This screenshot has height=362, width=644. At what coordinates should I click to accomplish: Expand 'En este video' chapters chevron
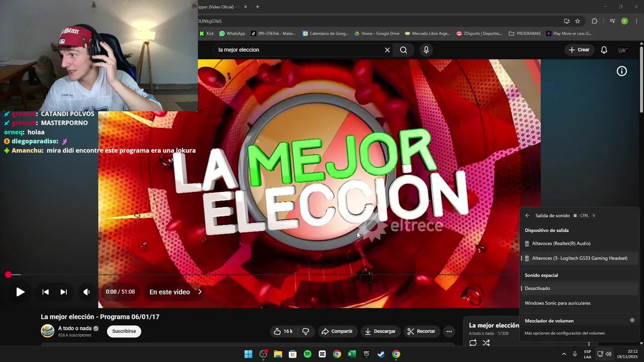[200, 292]
